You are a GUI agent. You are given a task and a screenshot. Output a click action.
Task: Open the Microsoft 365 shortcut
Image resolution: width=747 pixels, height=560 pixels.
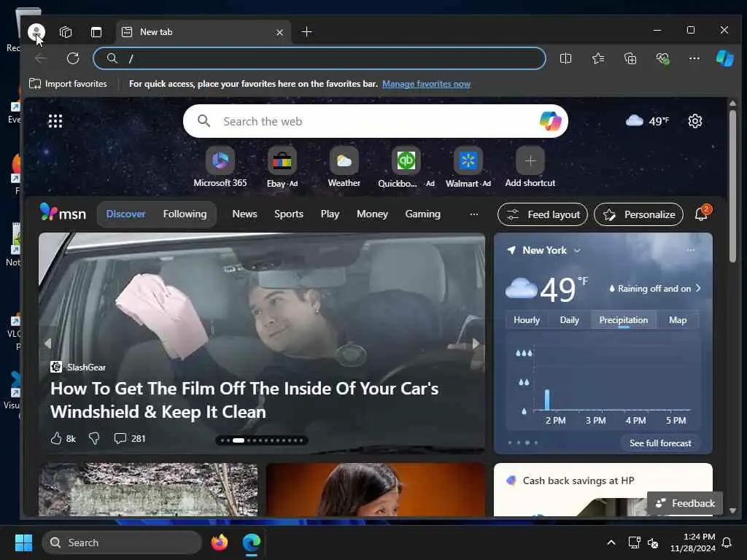[220, 167]
